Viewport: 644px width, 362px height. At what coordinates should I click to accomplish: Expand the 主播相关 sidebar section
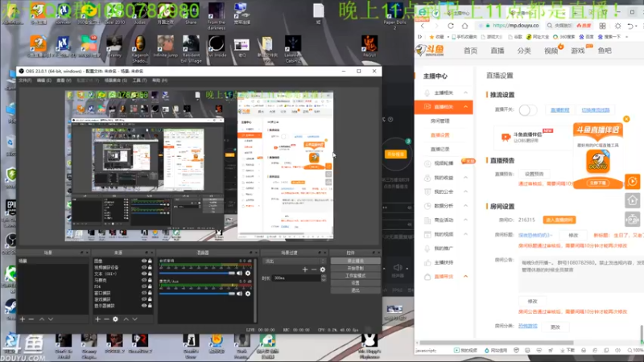[465, 93]
